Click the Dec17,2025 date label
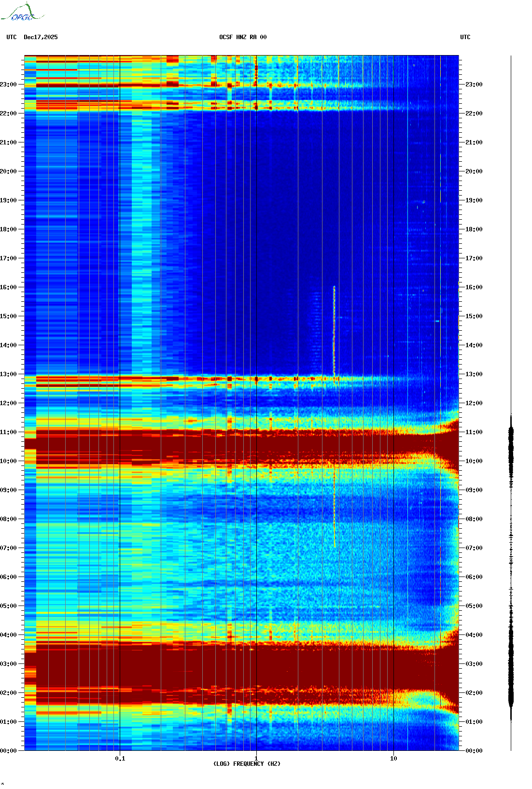 (x=41, y=37)
